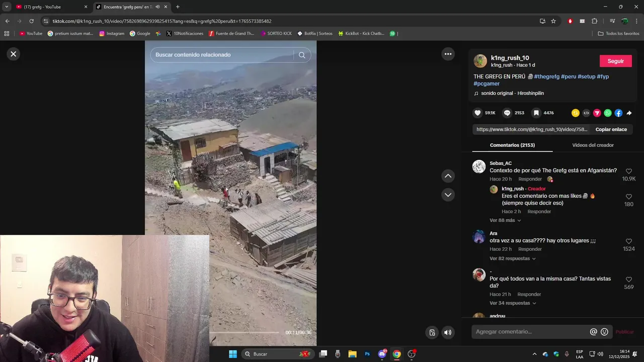The height and width of the screenshot is (362, 644).
Task: Open the #thegrefg hashtag link
Action: [x=546, y=76]
